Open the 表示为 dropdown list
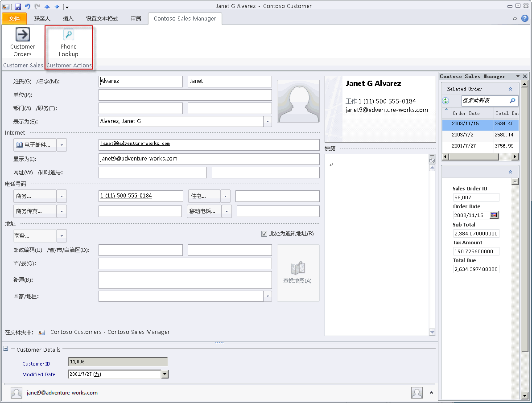 [x=268, y=121]
